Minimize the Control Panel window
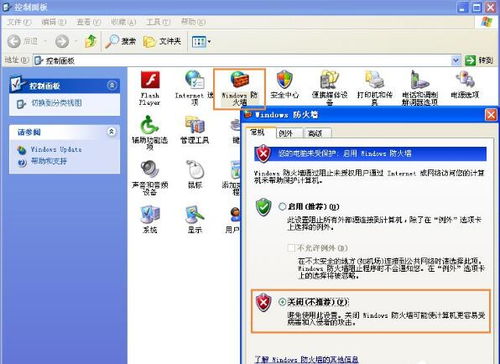This screenshot has width=500, height=364. pos(462,7)
